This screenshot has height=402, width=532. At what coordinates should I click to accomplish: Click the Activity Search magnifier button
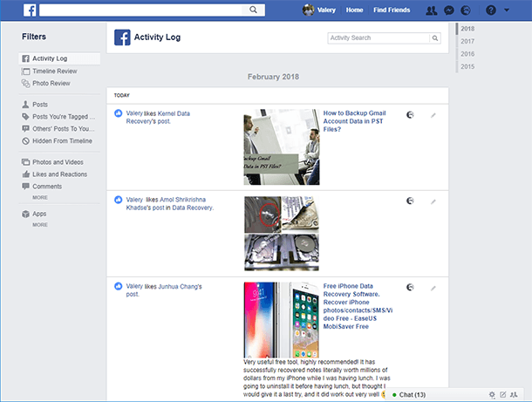[435, 38]
